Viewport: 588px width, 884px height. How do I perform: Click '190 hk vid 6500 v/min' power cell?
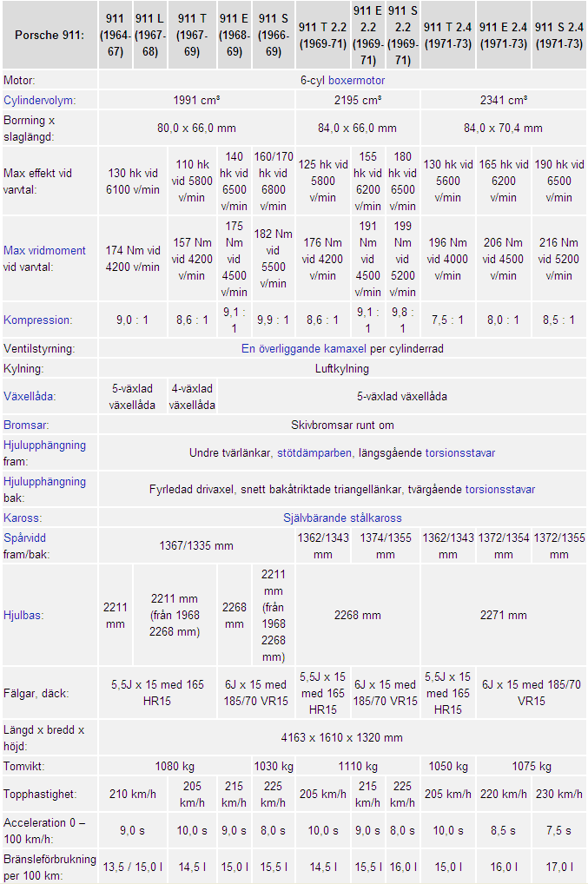(x=558, y=181)
